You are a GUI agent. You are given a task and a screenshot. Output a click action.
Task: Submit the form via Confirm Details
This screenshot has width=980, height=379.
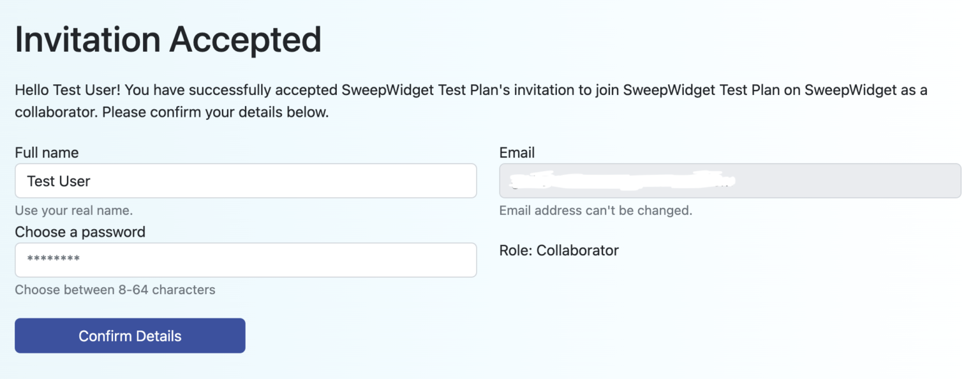pos(130,335)
